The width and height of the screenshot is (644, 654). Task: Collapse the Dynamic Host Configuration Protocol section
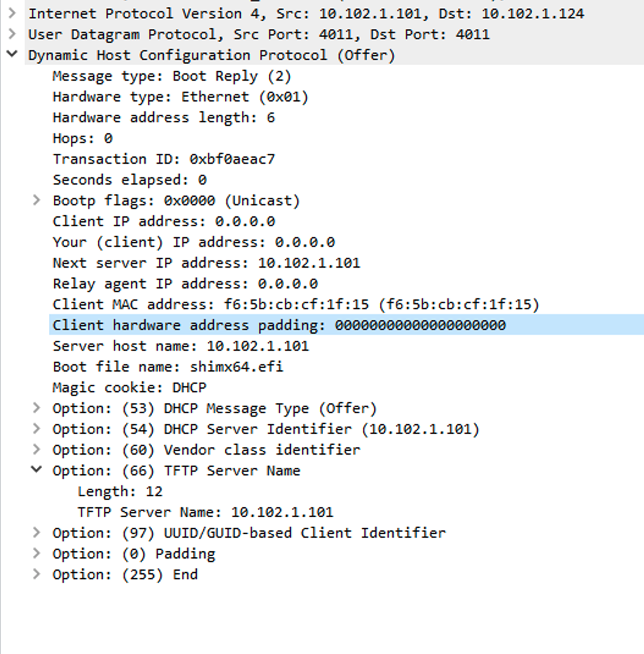pyautogui.click(x=12, y=55)
